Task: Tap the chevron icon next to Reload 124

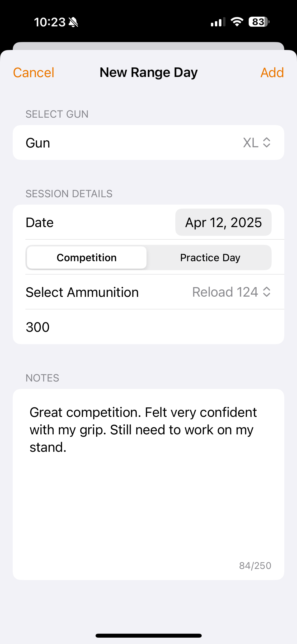Action: (x=267, y=292)
